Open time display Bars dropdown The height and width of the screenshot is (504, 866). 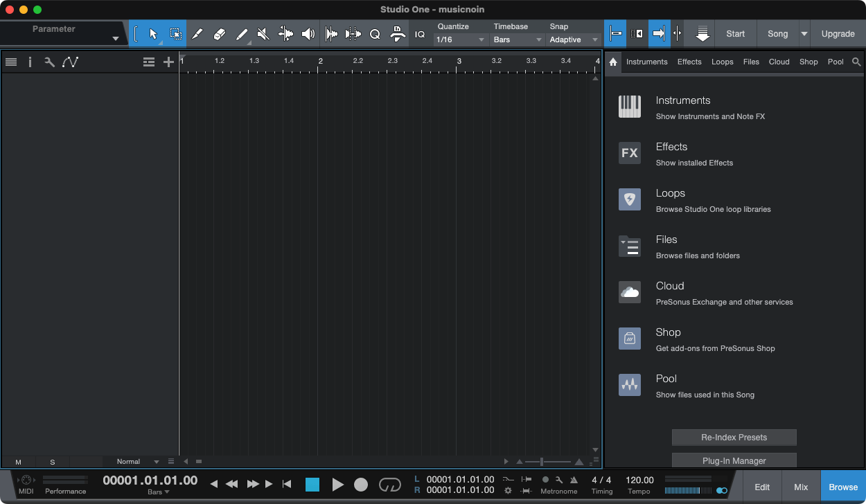click(x=159, y=492)
